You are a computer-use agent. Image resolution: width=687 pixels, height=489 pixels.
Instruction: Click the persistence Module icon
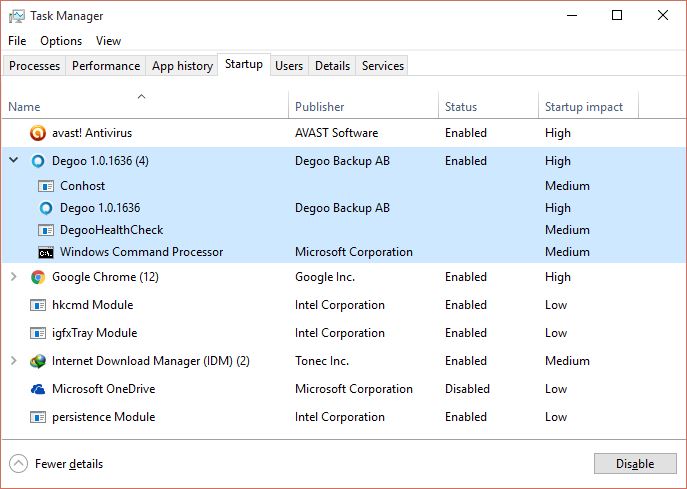pyautogui.click(x=38, y=417)
